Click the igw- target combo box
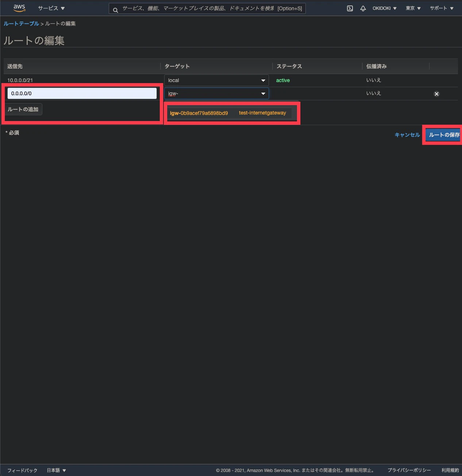Screen dimensions: 462x476 (x=216, y=93)
